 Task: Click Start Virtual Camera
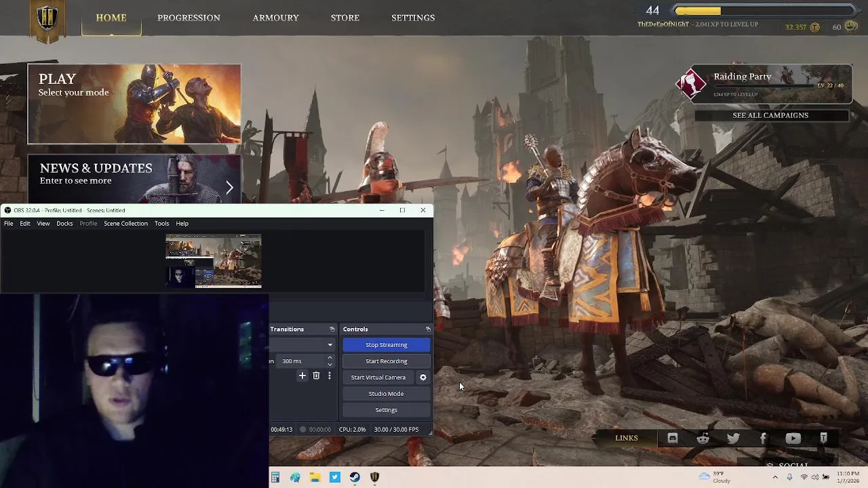click(x=378, y=378)
